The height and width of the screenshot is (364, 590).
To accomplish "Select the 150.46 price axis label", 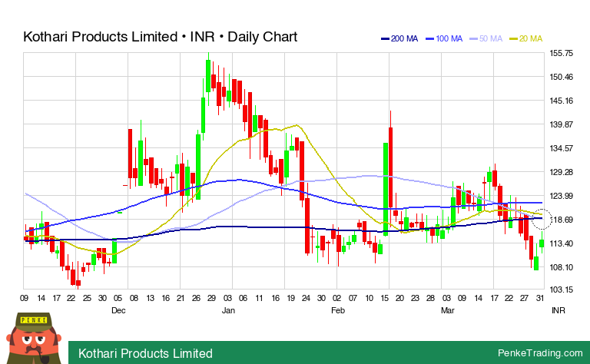I will [x=562, y=77].
